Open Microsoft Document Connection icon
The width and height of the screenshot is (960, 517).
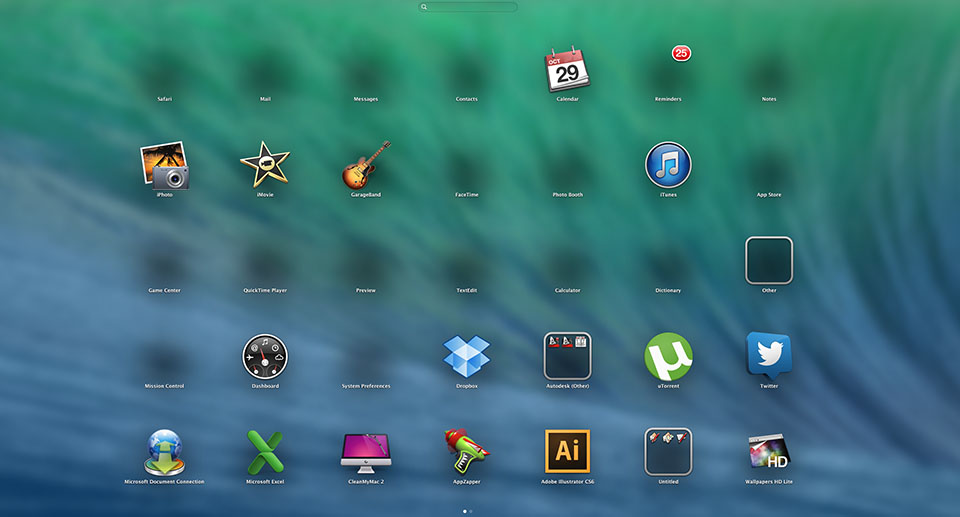click(x=164, y=452)
